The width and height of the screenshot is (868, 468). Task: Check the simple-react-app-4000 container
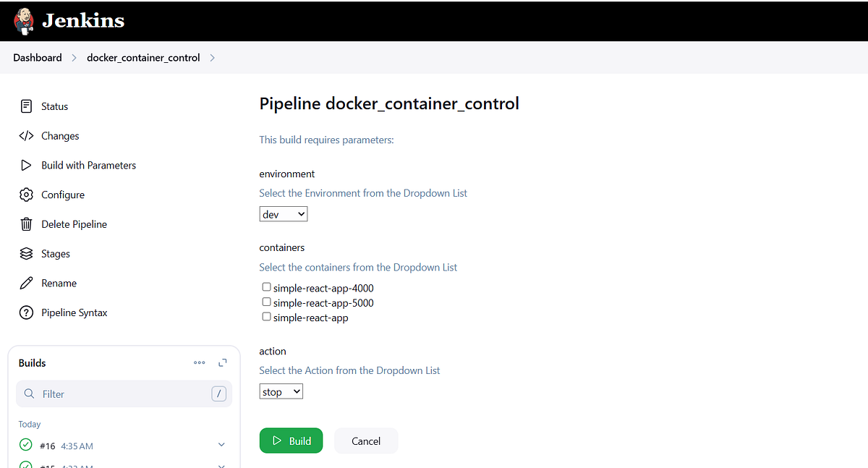pyautogui.click(x=266, y=286)
